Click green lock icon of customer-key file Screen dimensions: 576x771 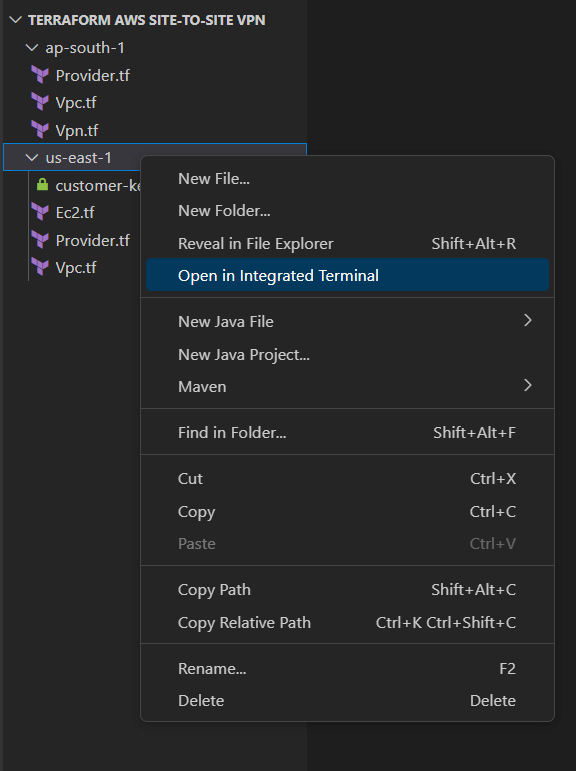(42, 185)
